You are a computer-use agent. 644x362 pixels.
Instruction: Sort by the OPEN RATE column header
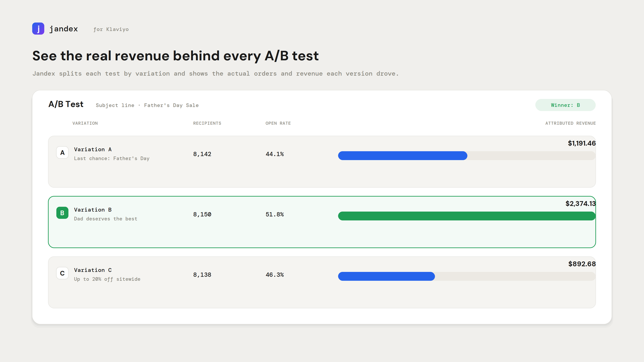[x=278, y=123]
